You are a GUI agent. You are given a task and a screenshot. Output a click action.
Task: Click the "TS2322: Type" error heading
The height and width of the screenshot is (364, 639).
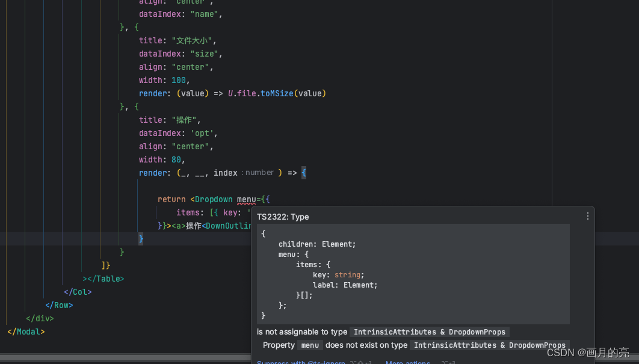283,217
